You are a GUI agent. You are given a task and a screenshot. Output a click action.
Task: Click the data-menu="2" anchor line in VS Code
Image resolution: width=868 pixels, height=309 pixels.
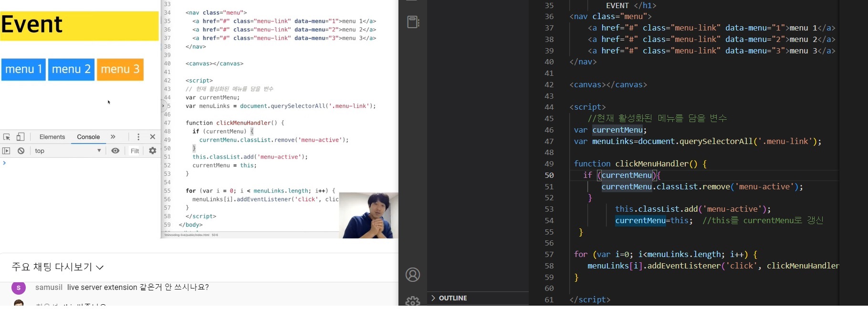coord(711,39)
